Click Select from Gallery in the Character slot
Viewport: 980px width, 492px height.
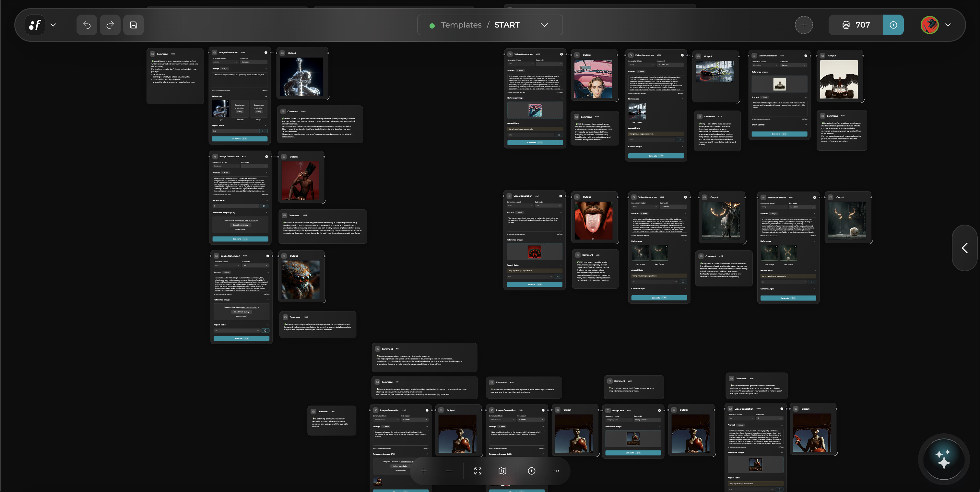240,112
